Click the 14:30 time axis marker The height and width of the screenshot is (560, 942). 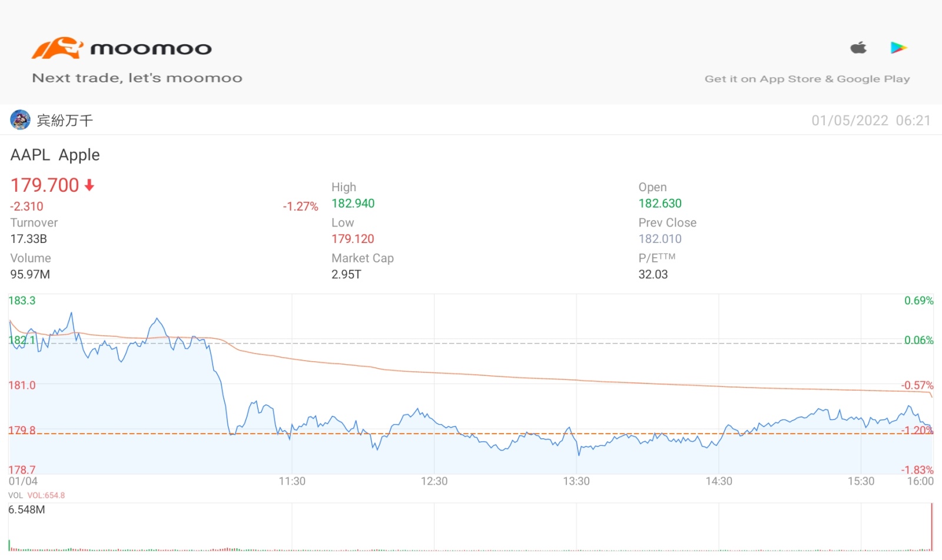719,481
